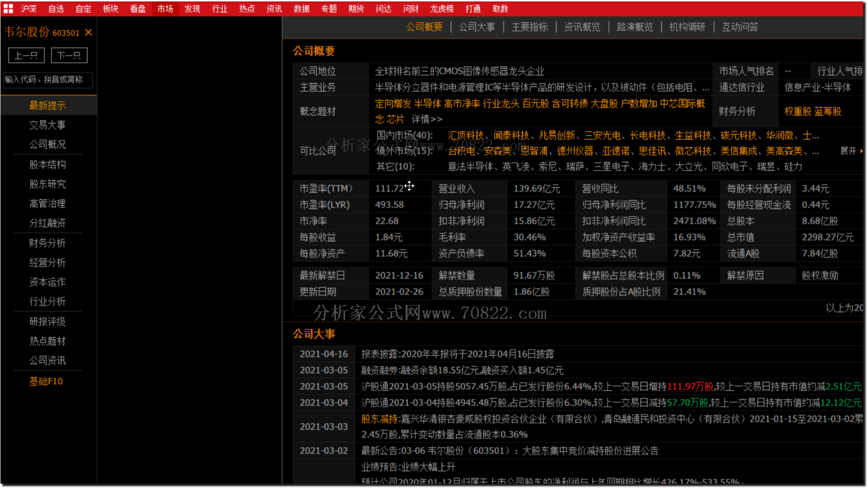
Task: Open the 数据 menu
Action: [x=302, y=9]
